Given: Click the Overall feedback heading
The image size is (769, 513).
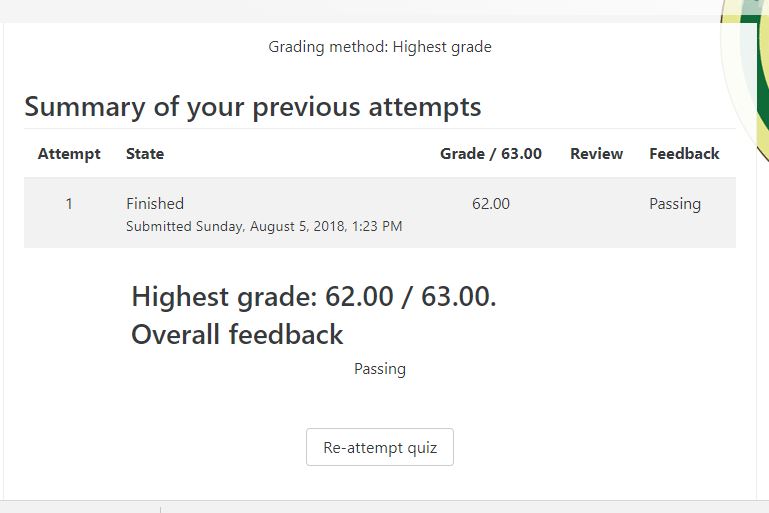Looking at the screenshot, I should point(237,334).
